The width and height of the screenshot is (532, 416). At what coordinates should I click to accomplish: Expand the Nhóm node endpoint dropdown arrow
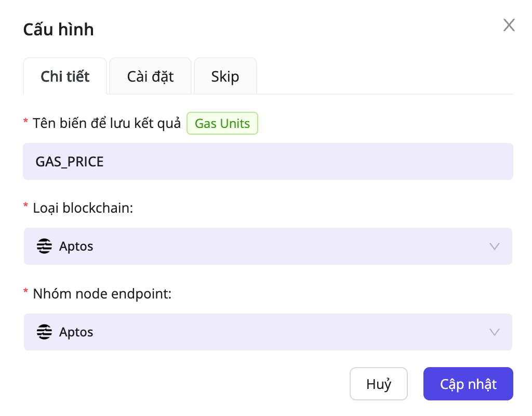coord(494,332)
